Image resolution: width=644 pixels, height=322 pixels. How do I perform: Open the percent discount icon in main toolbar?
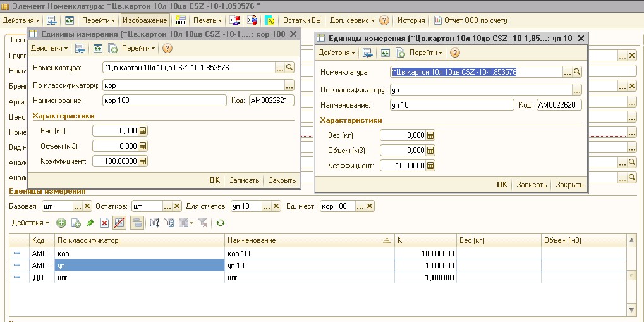tap(269, 20)
